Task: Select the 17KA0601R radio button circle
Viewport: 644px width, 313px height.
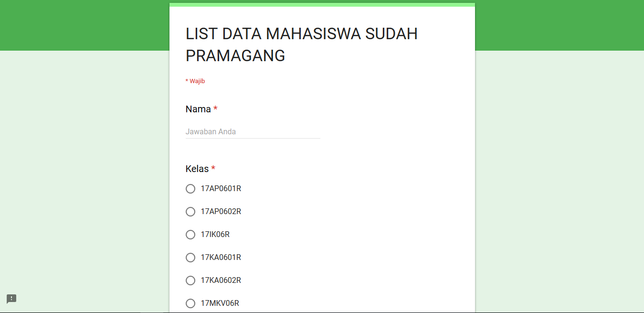Action: [x=190, y=258]
